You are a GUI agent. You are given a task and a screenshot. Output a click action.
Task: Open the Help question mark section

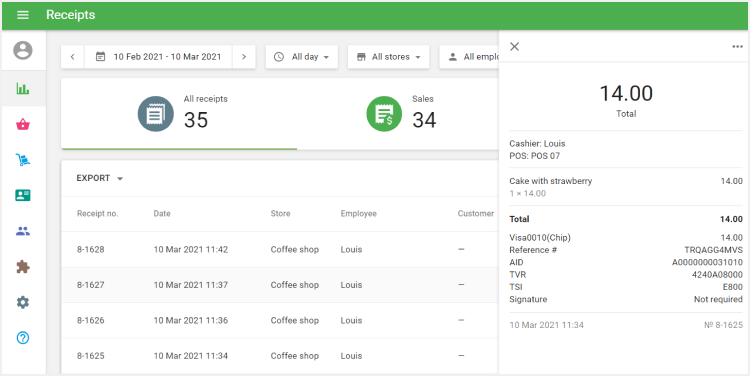22,338
